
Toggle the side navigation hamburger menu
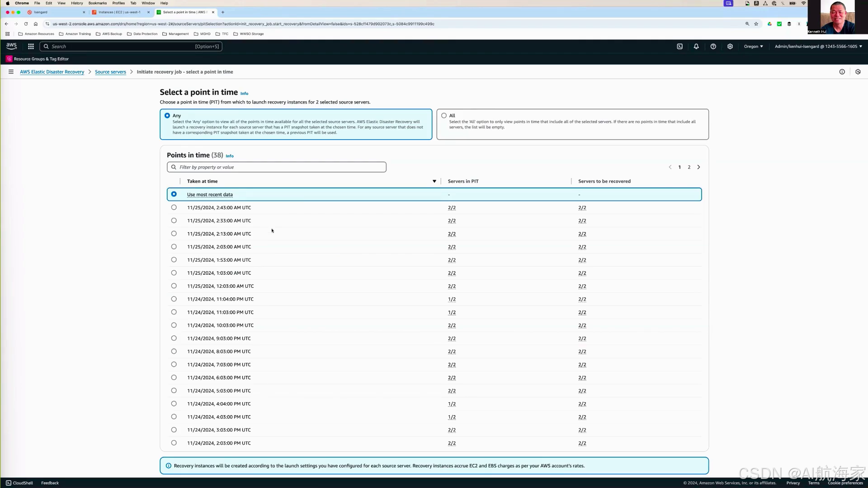[x=11, y=72]
